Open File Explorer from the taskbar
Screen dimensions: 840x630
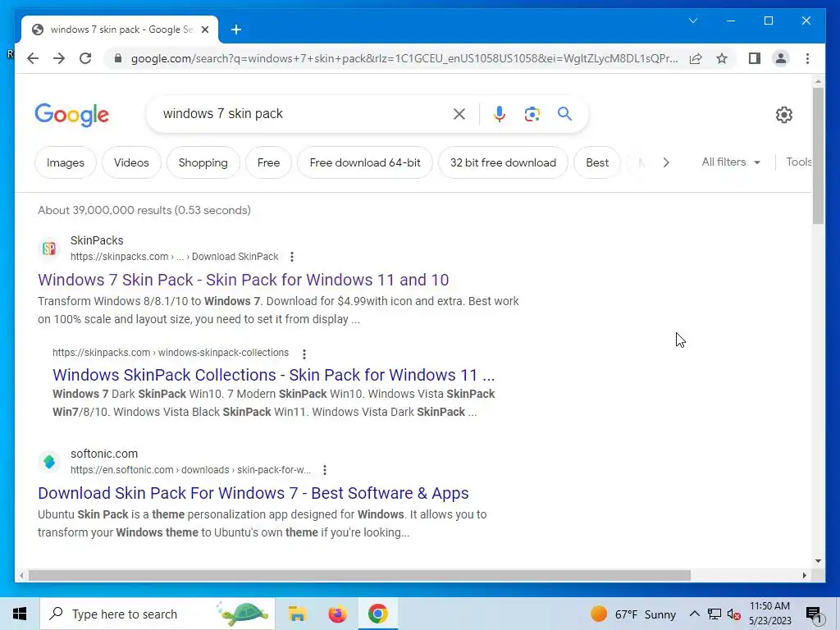(x=297, y=614)
